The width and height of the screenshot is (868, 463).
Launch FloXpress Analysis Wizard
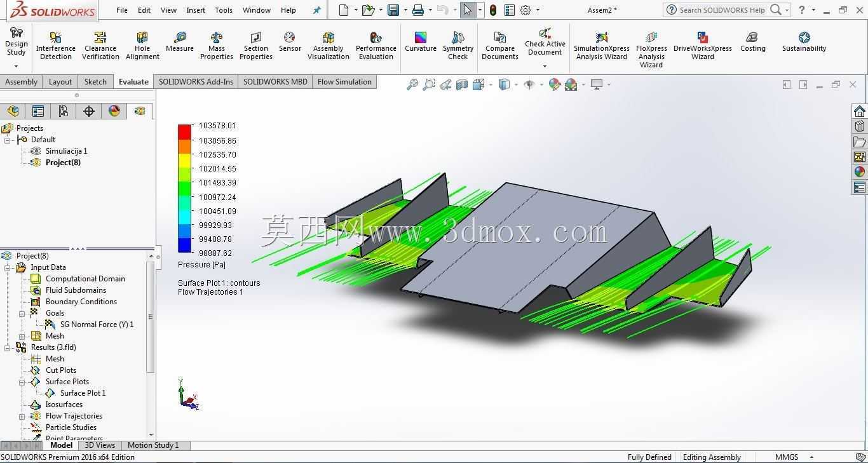tap(651, 50)
